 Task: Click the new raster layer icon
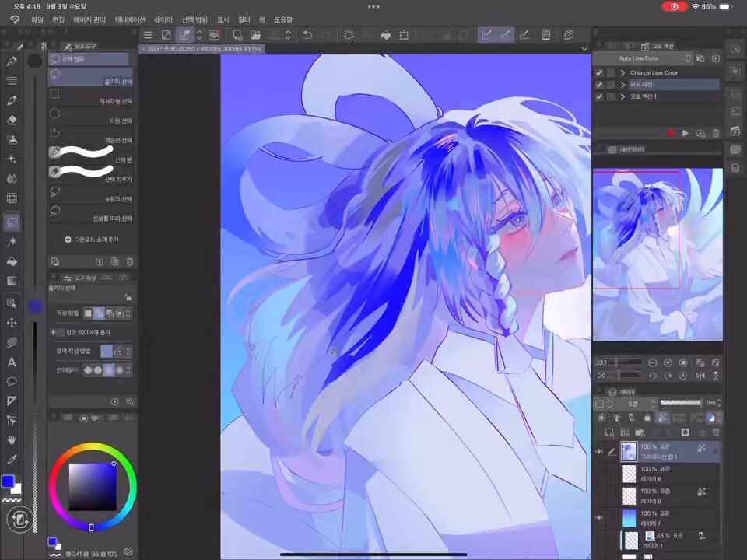(609, 432)
